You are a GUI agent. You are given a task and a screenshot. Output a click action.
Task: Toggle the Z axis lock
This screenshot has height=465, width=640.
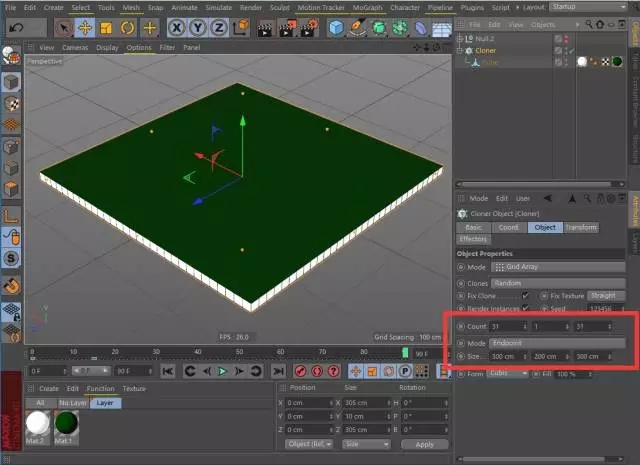[220, 27]
